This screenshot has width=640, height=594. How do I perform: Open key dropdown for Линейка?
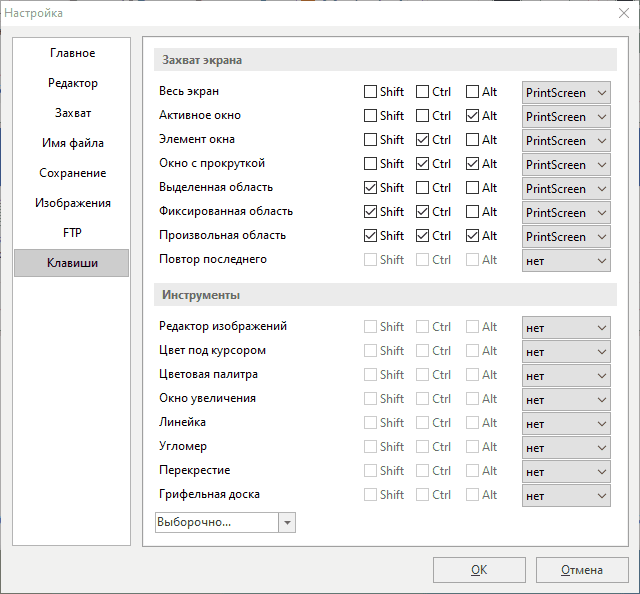point(566,424)
